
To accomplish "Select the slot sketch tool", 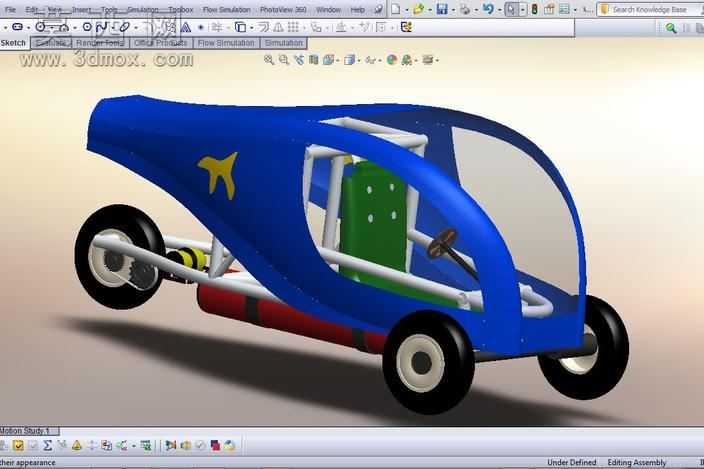I will 17,27.
